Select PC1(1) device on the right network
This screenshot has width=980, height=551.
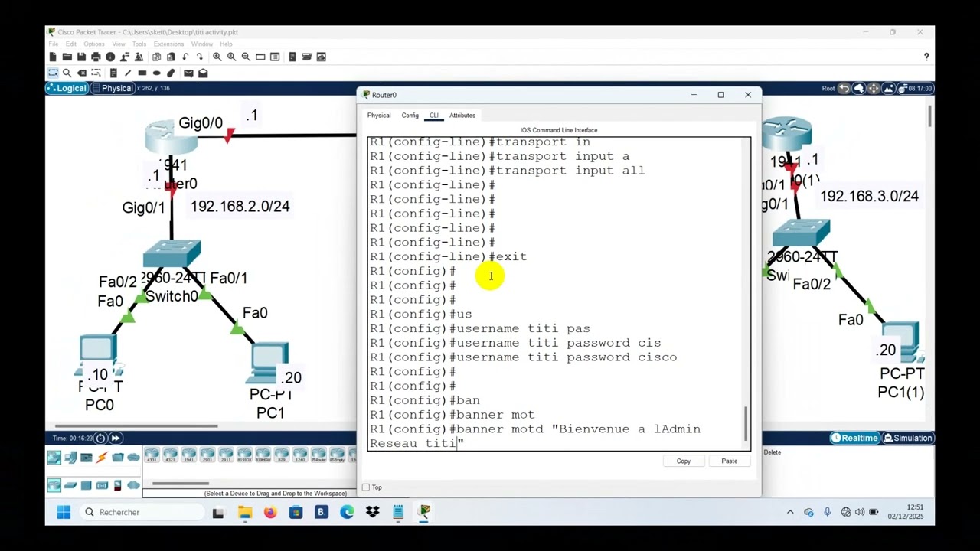tap(902, 343)
